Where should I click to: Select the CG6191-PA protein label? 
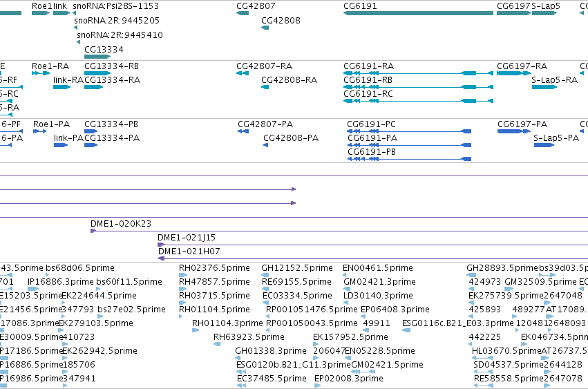click(x=372, y=138)
